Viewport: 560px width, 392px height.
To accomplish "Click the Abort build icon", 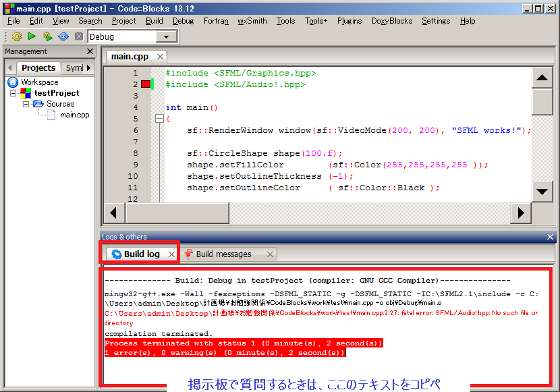I will [x=79, y=36].
